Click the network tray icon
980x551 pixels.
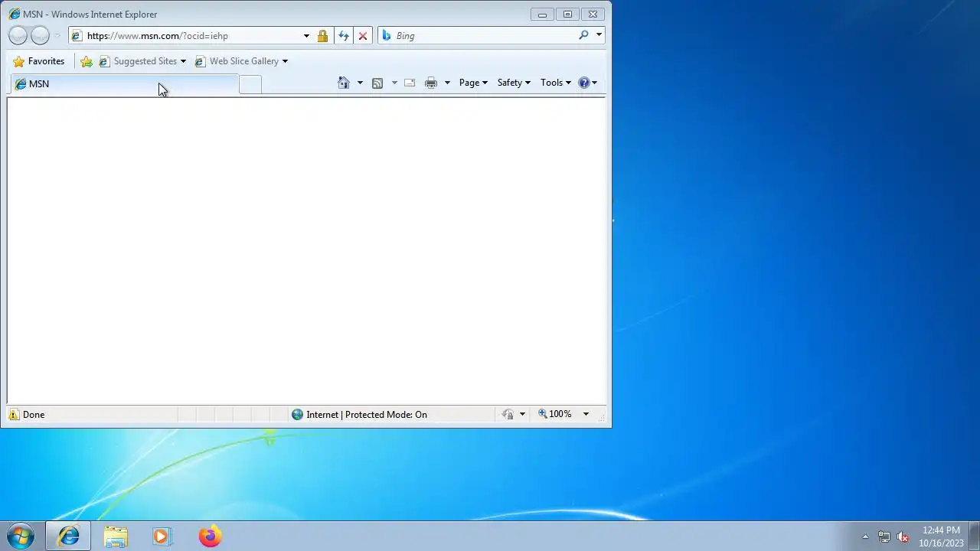(884, 536)
